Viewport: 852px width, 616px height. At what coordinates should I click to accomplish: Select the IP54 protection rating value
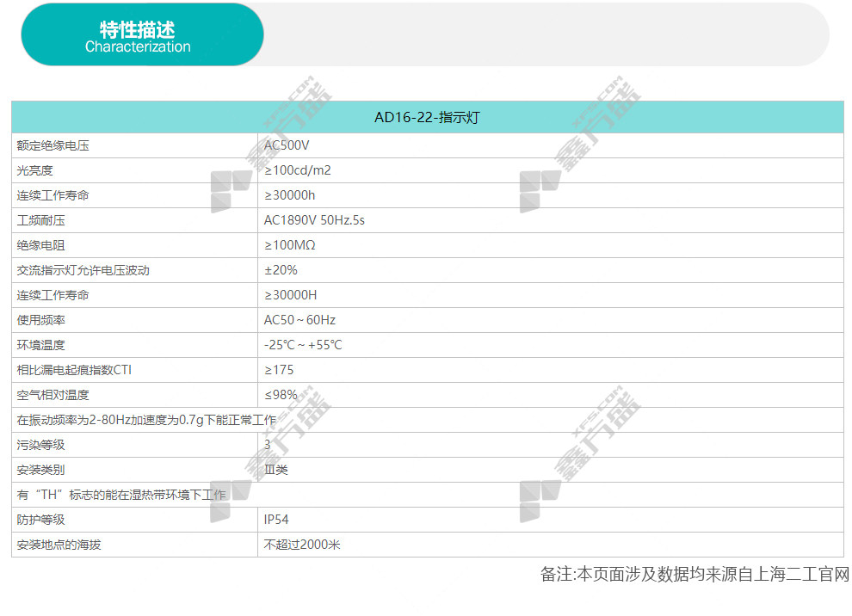276,520
